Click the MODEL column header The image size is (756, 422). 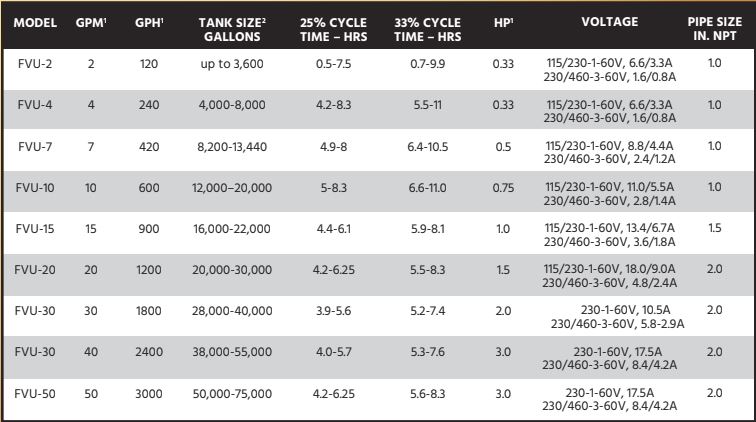point(35,23)
